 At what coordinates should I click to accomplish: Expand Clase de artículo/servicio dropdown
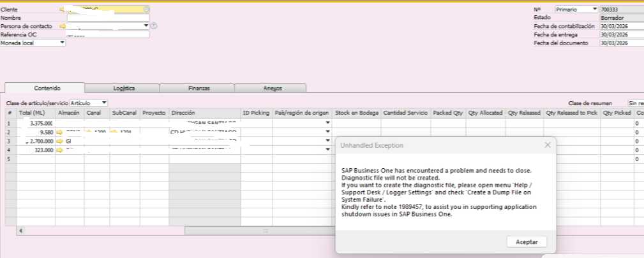(104, 103)
